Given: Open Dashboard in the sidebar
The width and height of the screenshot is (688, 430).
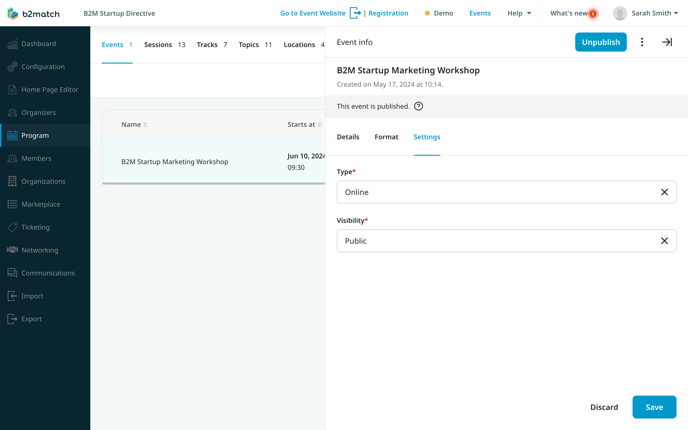Looking at the screenshot, I should 39,44.
